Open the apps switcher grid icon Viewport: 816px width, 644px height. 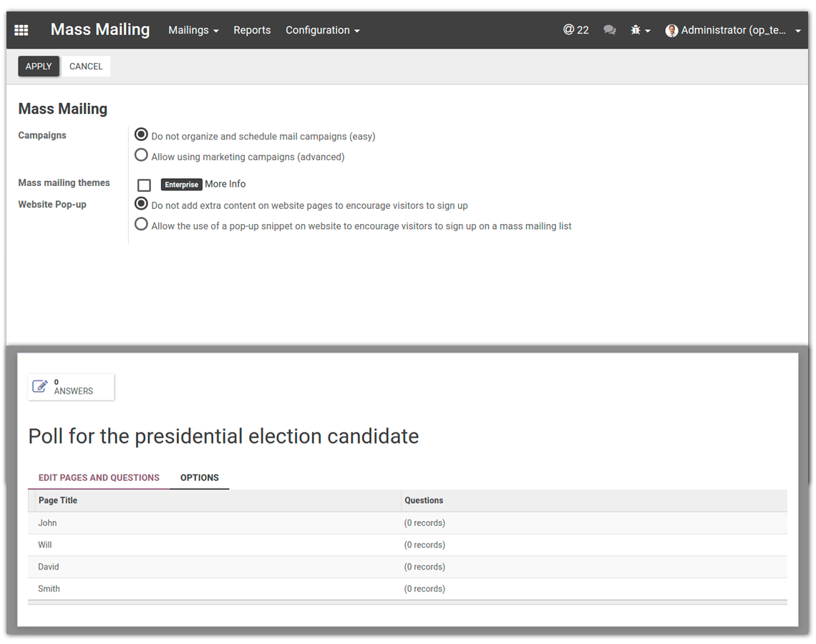[21, 29]
